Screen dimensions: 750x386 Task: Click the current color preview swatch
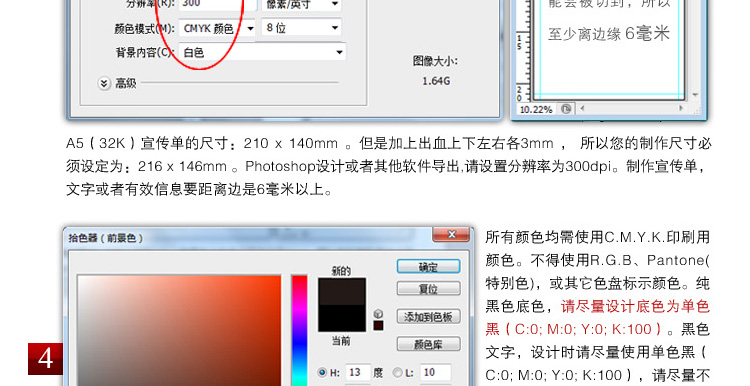pos(342,318)
